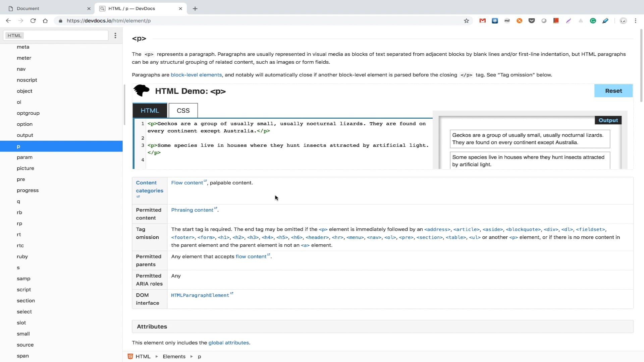Click Elements in the breadcrumb bar
This screenshot has width=644, height=362.
(x=174, y=357)
